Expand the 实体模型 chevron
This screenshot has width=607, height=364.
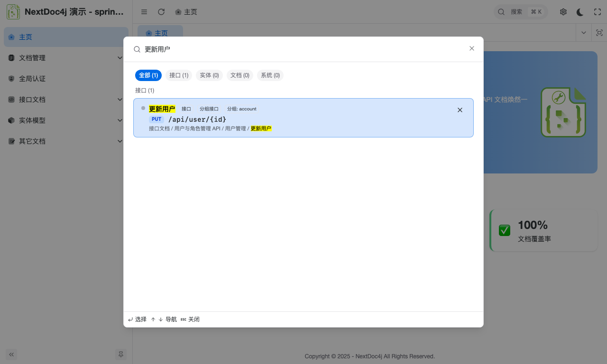(x=120, y=120)
